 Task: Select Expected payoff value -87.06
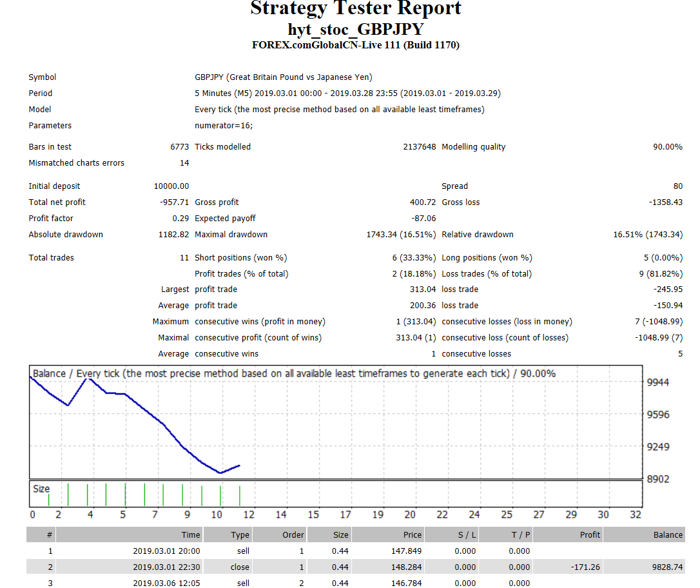(x=423, y=219)
